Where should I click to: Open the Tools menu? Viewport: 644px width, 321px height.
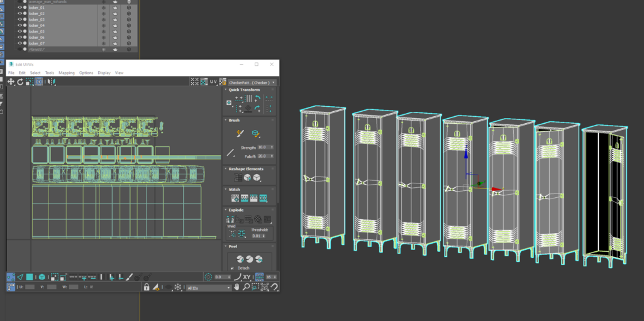click(50, 73)
